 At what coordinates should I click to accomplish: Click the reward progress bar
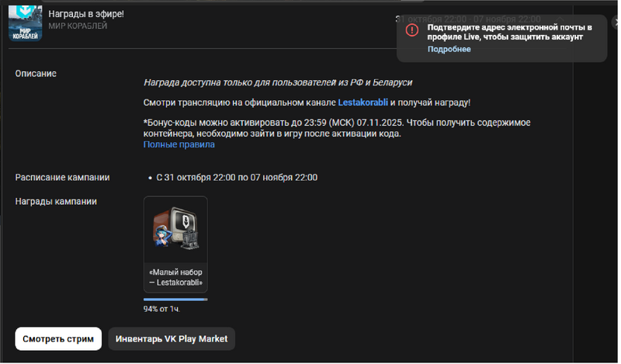pyautogui.click(x=175, y=299)
